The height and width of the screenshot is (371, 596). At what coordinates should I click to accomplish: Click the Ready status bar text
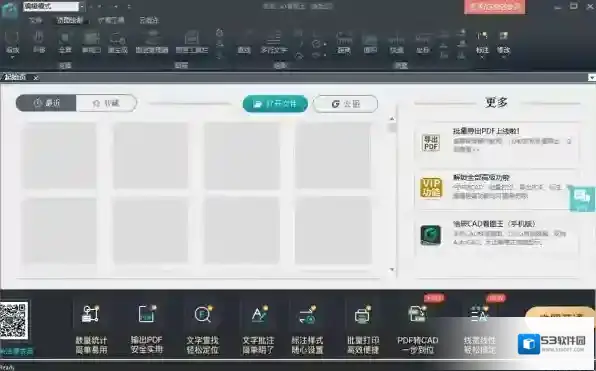click(7, 368)
